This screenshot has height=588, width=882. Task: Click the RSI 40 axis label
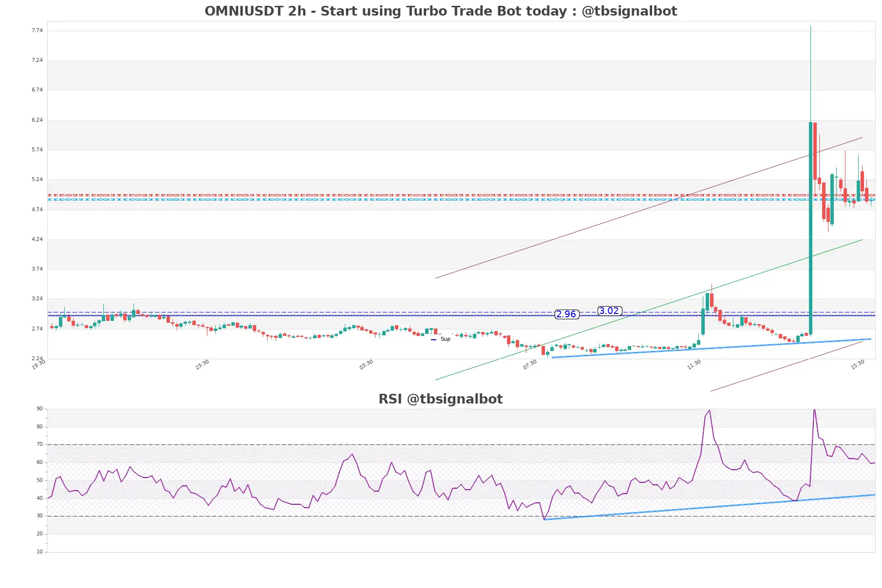click(x=39, y=498)
